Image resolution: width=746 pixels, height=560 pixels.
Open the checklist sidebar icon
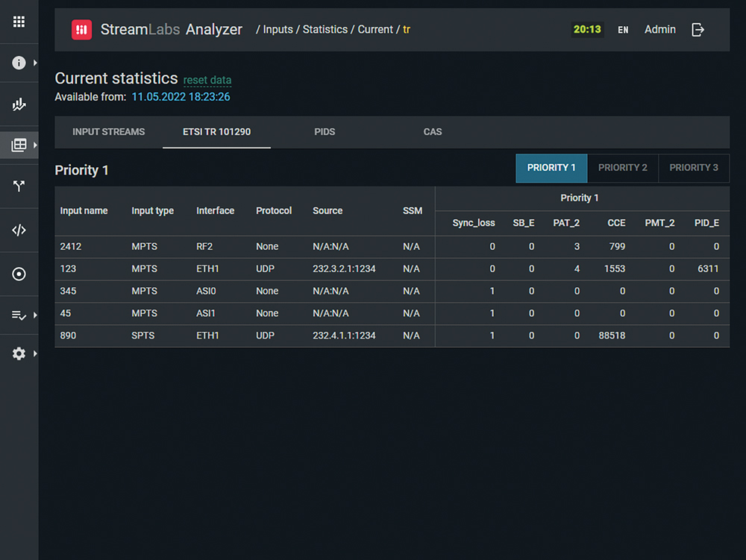pos(19,315)
